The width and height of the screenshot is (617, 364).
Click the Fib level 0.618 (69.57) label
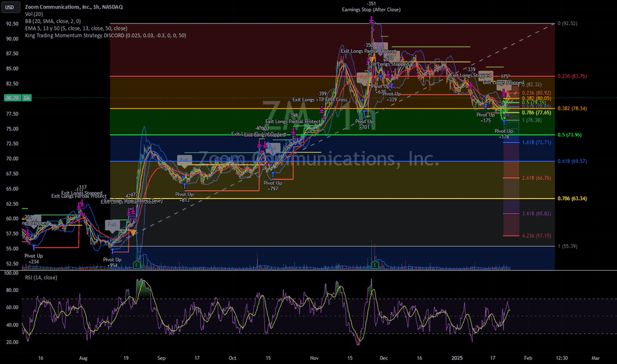pyautogui.click(x=572, y=161)
